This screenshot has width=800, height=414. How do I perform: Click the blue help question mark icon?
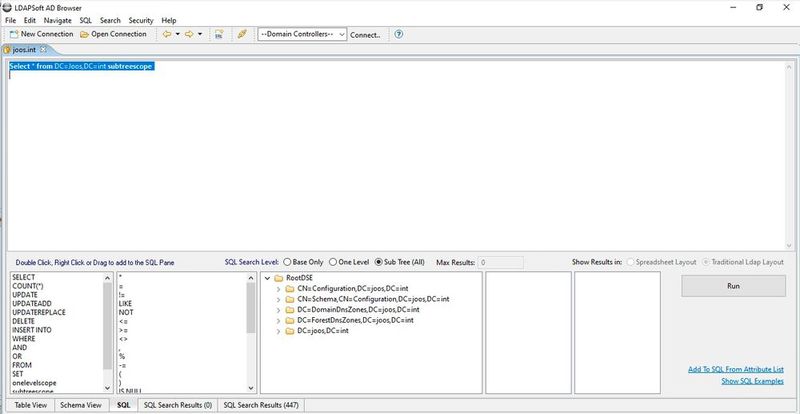point(399,34)
